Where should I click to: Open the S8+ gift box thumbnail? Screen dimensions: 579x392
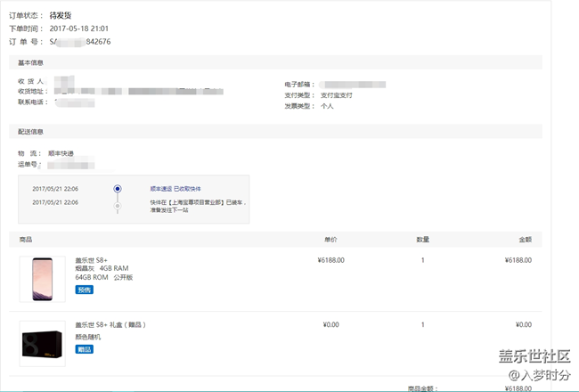(x=42, y=343)
